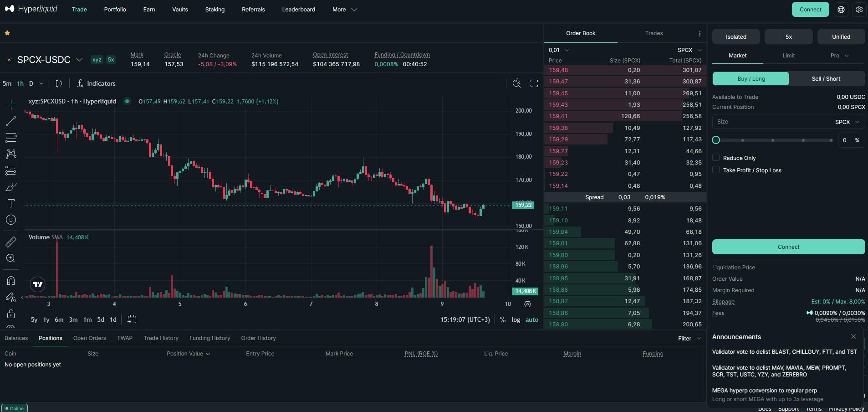Lock all drawing tools
This screenshot has width=868, height=412.
tap(11, 314)
